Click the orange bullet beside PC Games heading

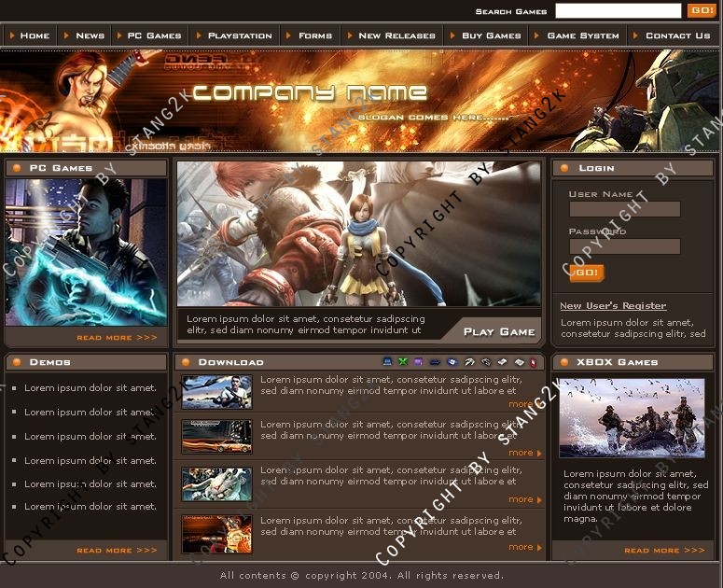pos(16,168)
